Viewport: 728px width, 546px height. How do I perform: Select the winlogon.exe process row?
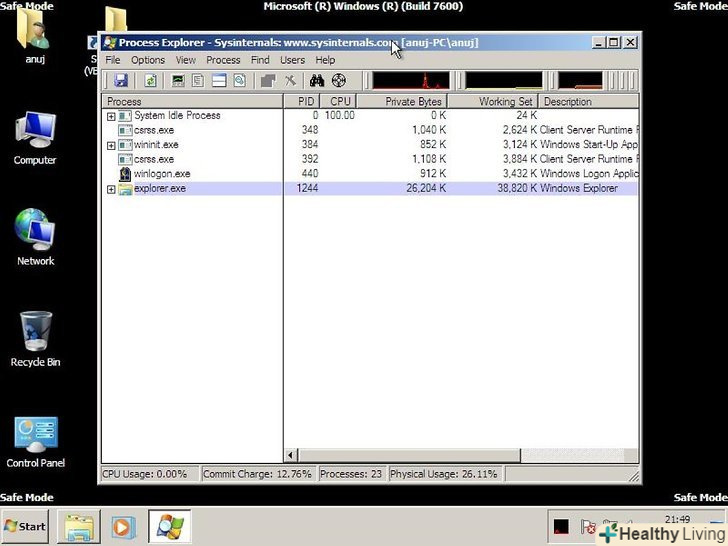pyautogui.click(x=161, y=174)
